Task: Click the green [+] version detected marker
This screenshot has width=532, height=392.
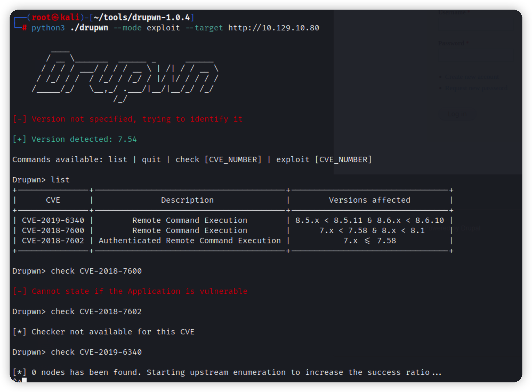Action: click(19, 139)
